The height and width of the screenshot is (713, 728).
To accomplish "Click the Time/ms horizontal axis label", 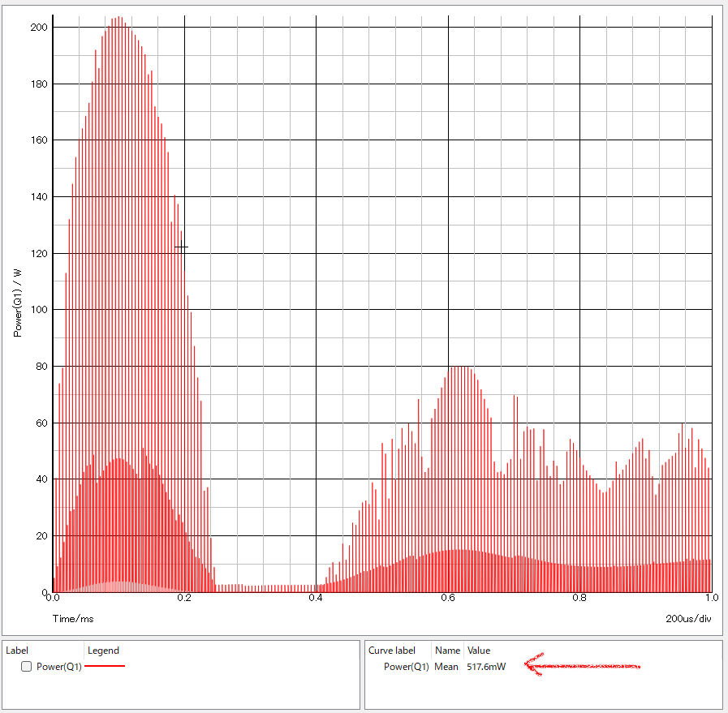I will coord(72,618).
